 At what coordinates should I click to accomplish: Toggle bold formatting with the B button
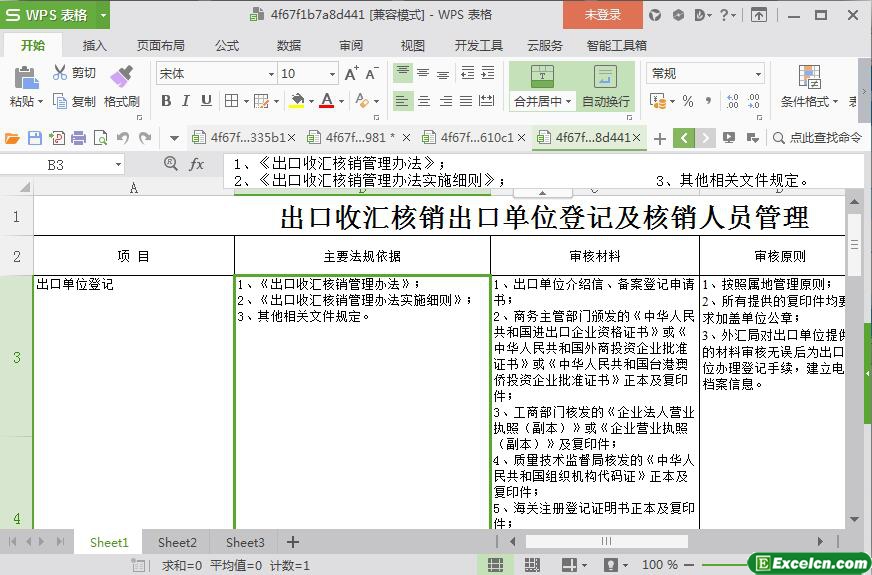[166, 100]
